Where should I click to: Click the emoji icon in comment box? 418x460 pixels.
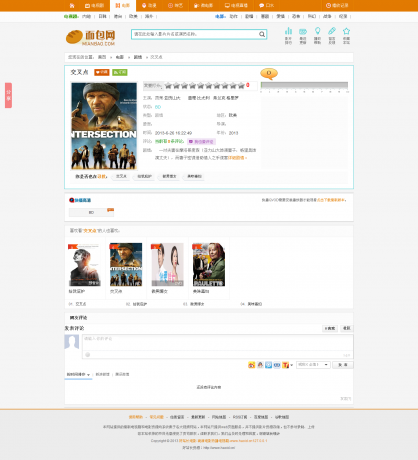click(88, 355)
